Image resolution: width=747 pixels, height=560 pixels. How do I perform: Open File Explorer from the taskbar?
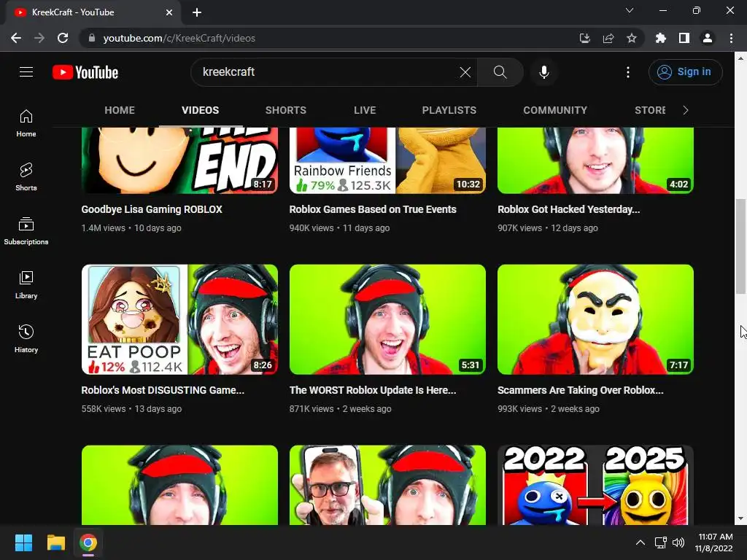pyautogui.click(x=55, y=542)
